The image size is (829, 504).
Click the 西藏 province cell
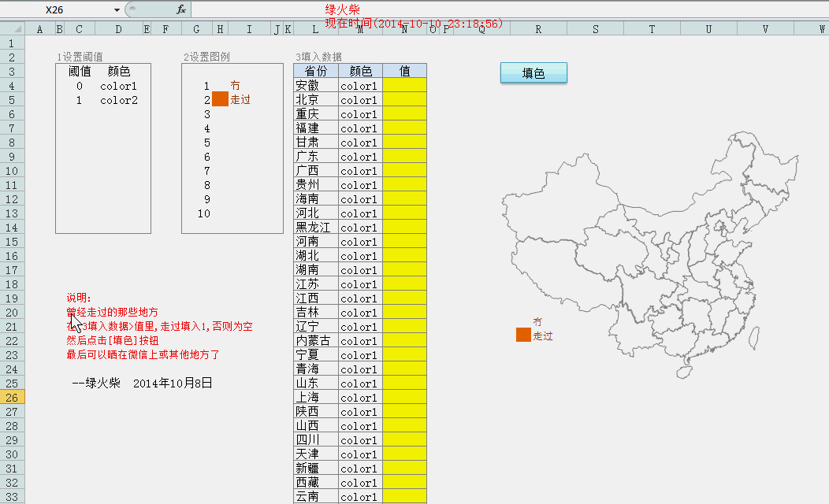coord(316,482)
